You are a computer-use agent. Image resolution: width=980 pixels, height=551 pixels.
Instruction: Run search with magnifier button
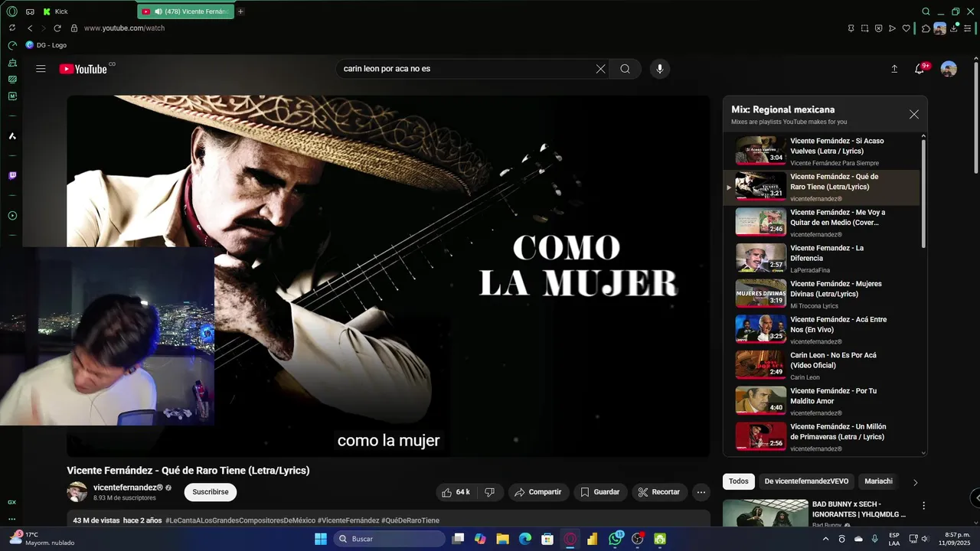[x=626, y=69]
